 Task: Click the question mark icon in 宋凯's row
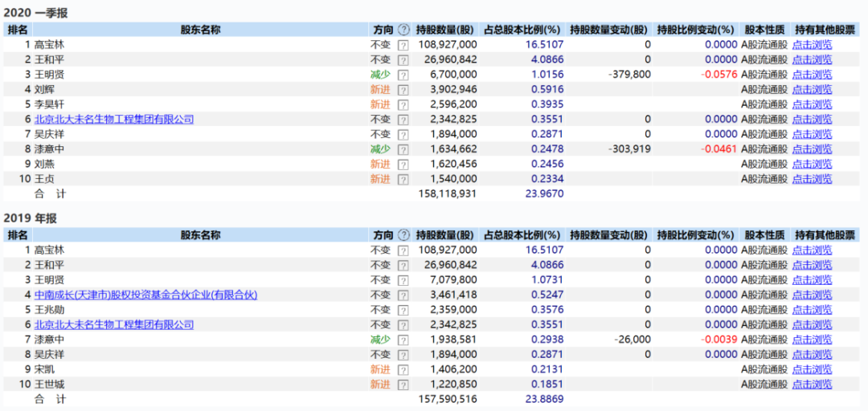[403, 370]
